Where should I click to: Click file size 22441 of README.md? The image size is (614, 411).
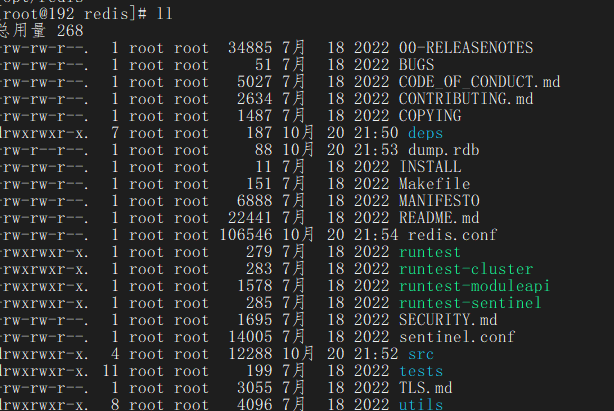pos(250,218)
